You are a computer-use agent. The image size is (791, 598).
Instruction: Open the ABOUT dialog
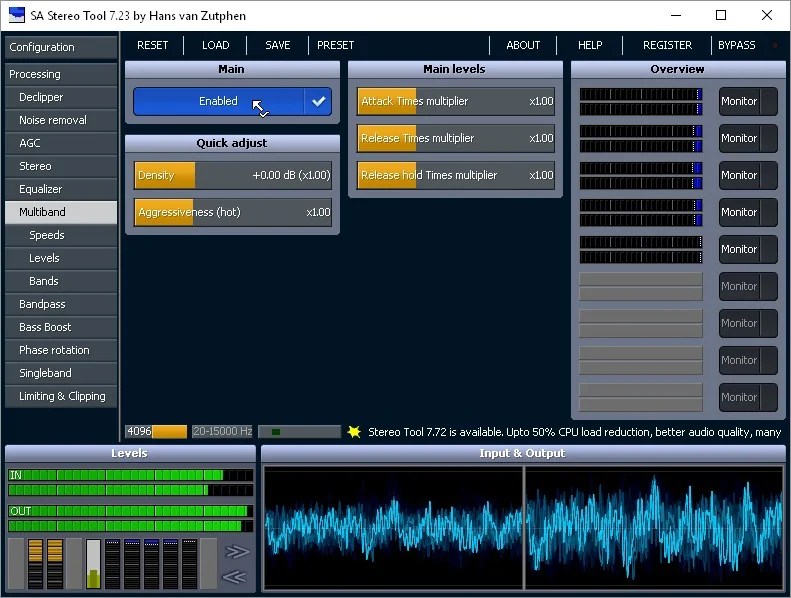tap(523, 45)
